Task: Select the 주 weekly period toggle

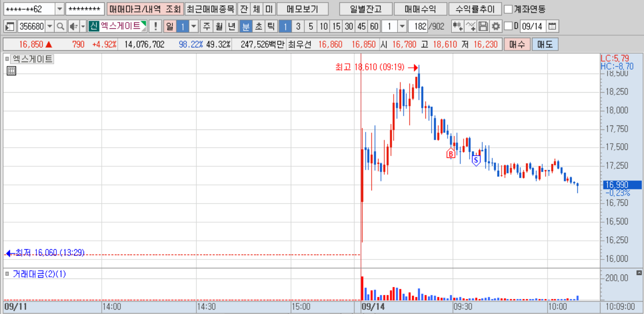Action: [x=207, y=27]
